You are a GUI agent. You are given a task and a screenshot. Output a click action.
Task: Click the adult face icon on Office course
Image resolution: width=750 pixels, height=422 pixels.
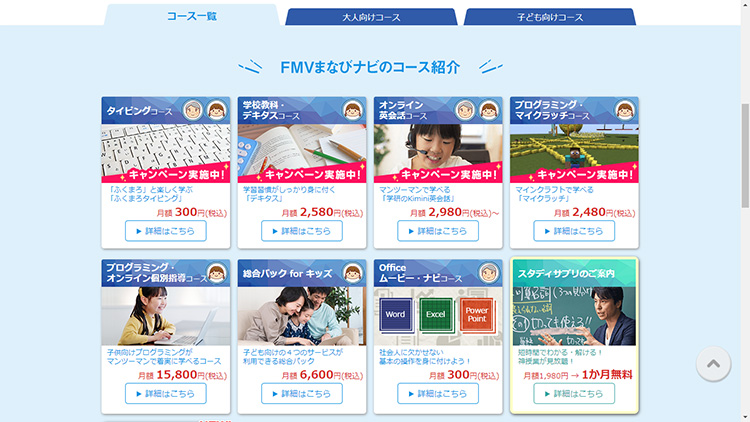[489, 273]
